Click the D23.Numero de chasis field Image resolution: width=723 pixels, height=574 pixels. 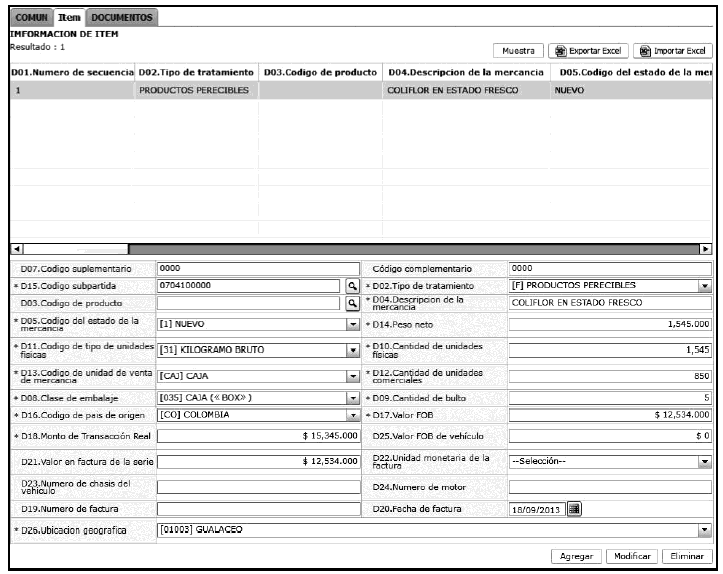[258, 487]
